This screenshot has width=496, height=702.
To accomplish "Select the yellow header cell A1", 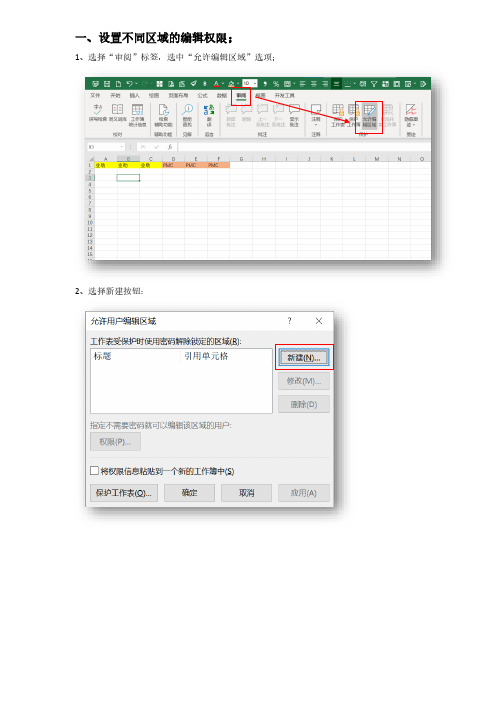I will [x=106, y=165].
